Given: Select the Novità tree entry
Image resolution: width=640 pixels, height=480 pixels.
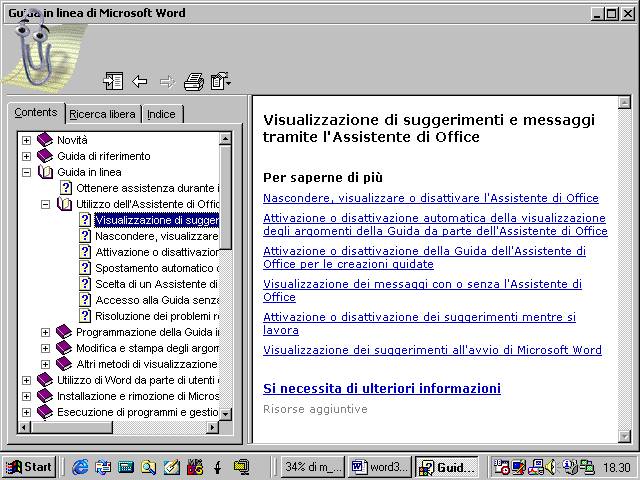Looking at the screenshot, I should [72, 140].
